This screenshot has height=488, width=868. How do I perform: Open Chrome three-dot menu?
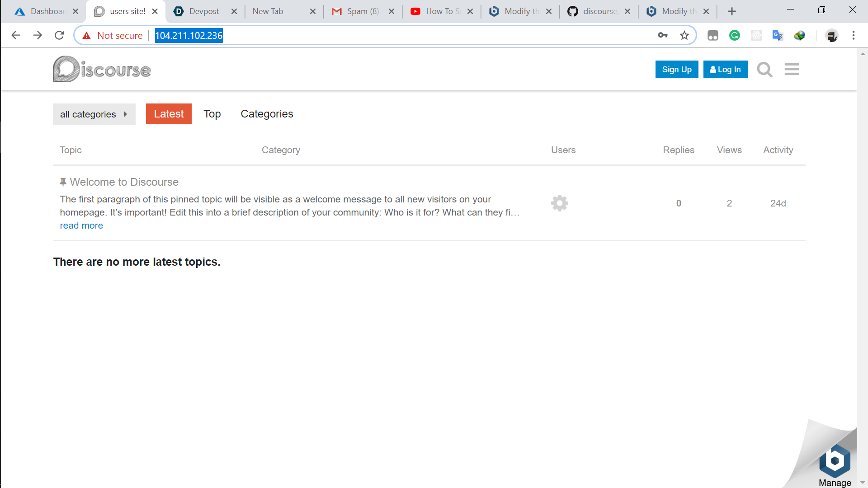(x=853, y=36)
